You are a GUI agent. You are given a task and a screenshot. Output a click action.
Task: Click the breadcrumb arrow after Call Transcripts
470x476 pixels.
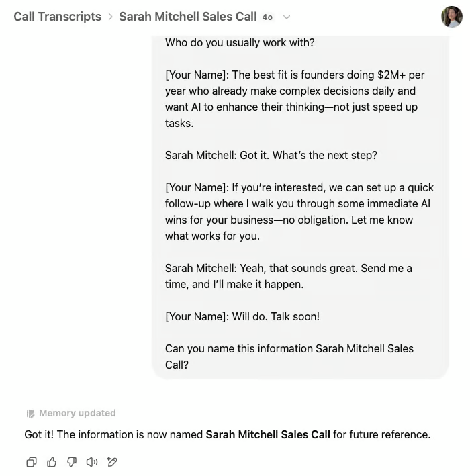[x=111, y=17]
